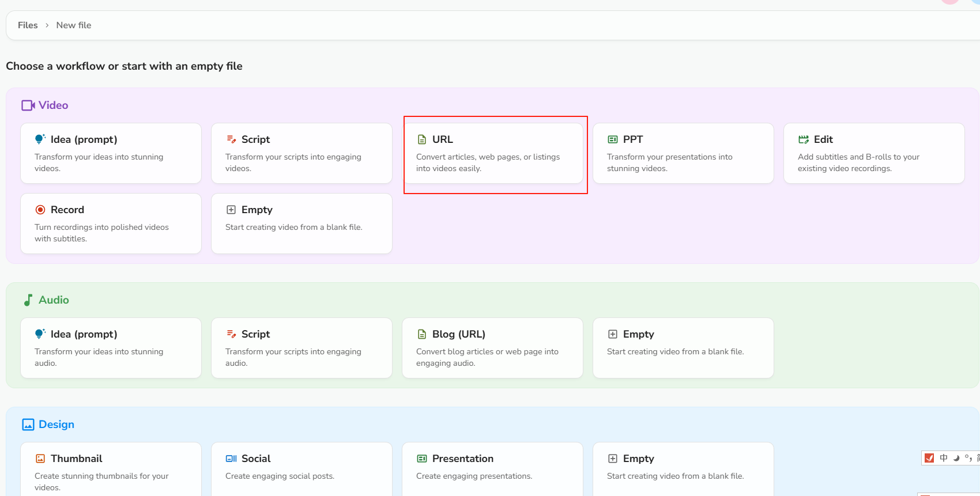Click the Blog (URL) document icon
The height and width of the screenshot is (496, 980).
(422, 334)
